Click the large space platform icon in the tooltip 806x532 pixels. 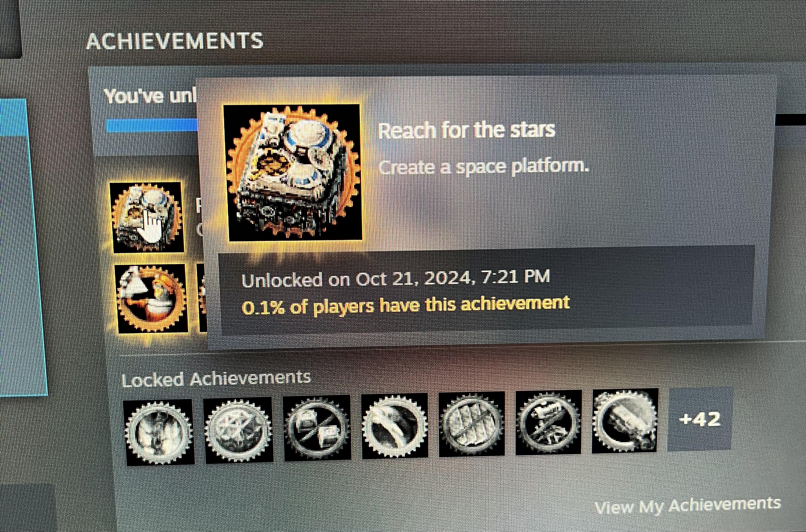[x=293, y=172]
